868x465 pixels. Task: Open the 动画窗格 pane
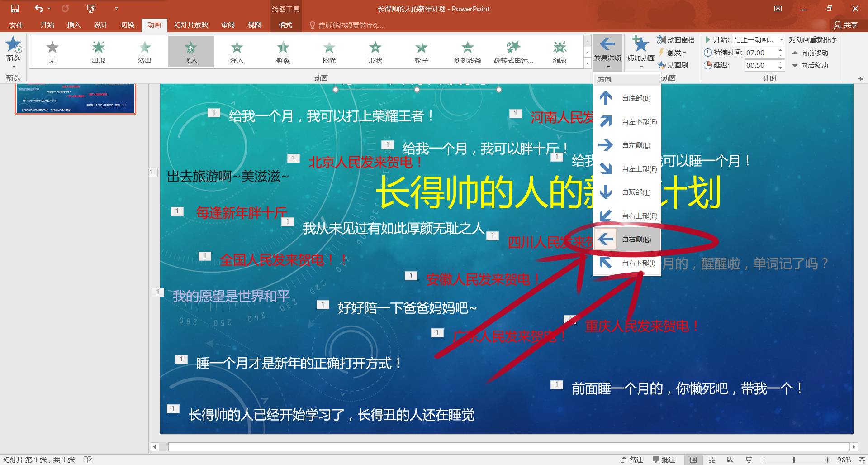point(676,40)
